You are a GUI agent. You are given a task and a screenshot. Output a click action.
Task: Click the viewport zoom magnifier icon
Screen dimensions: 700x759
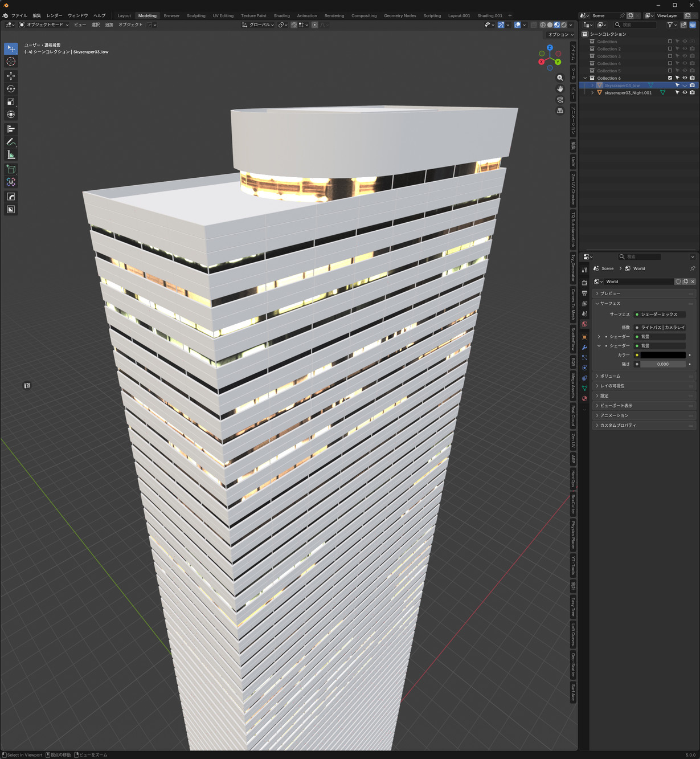[x=560, y=78]
